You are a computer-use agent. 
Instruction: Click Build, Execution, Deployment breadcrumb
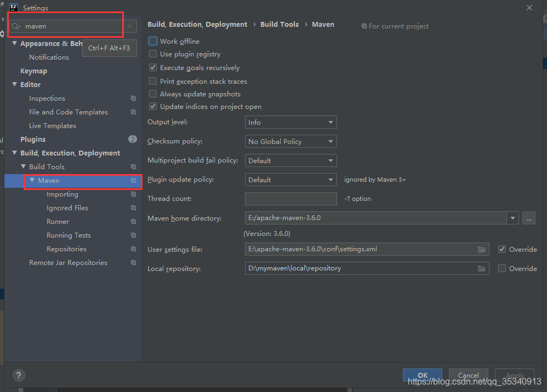click(x=197, y=25)
